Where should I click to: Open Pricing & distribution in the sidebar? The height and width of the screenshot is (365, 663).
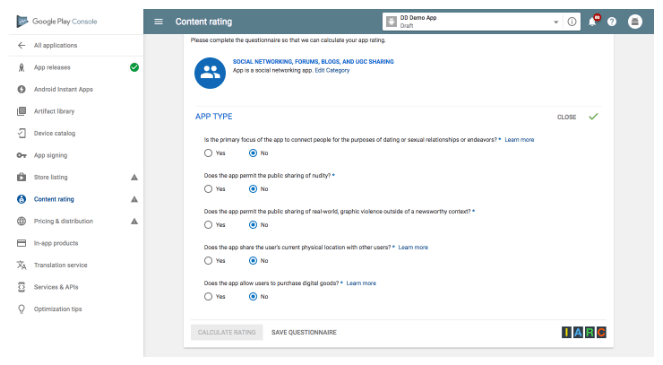pos(63,221)
